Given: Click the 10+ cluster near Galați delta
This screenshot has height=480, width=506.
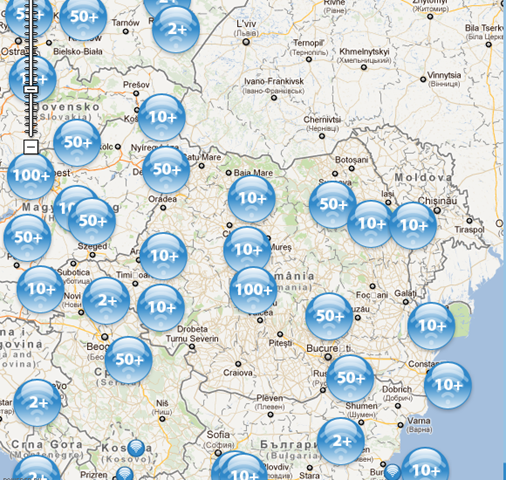Looking at the screenshot, I should [431, 326].
